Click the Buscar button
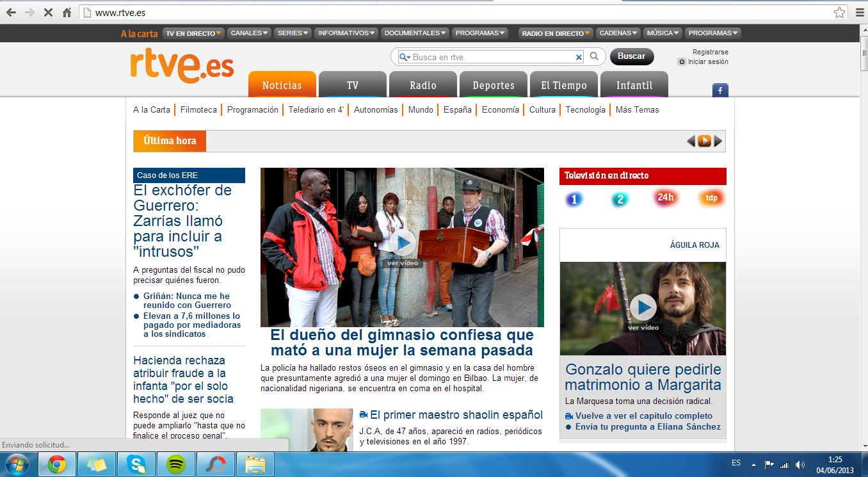The width and height of the screenshot is (868, 477). coord(632,56)
